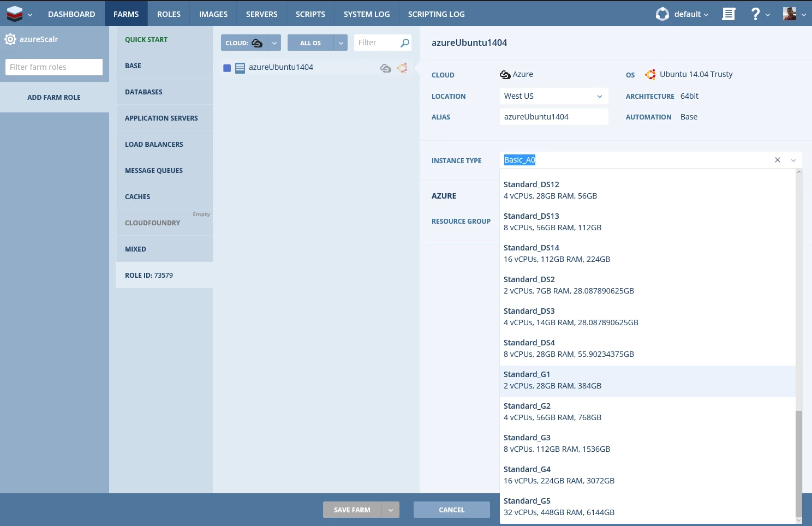View the System Log tab
This screenshot has width=812, height=526.
[x=367, y=14]
